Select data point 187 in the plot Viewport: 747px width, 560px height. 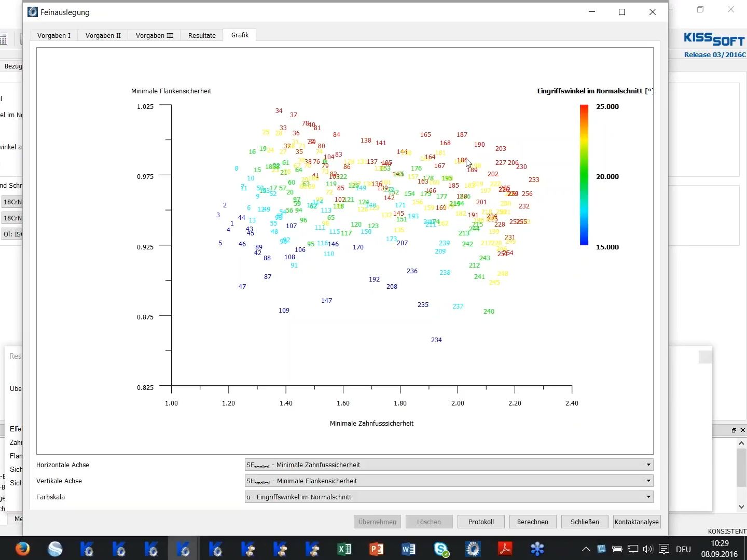pyautogui.click(x=462, y=135)
